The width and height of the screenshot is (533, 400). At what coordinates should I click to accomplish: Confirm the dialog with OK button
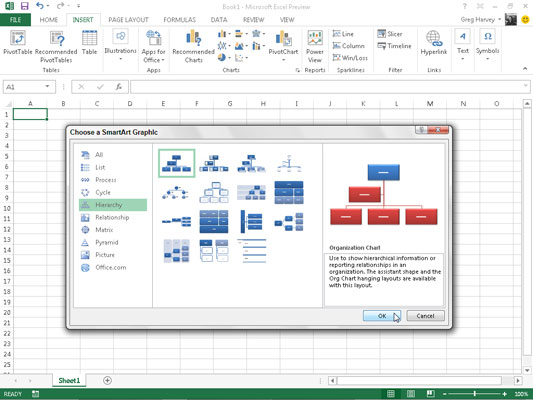click(x=382, y=316)
